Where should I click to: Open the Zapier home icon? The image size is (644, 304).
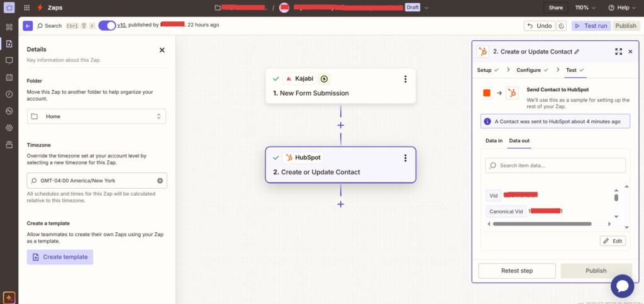tap(9, 8)
